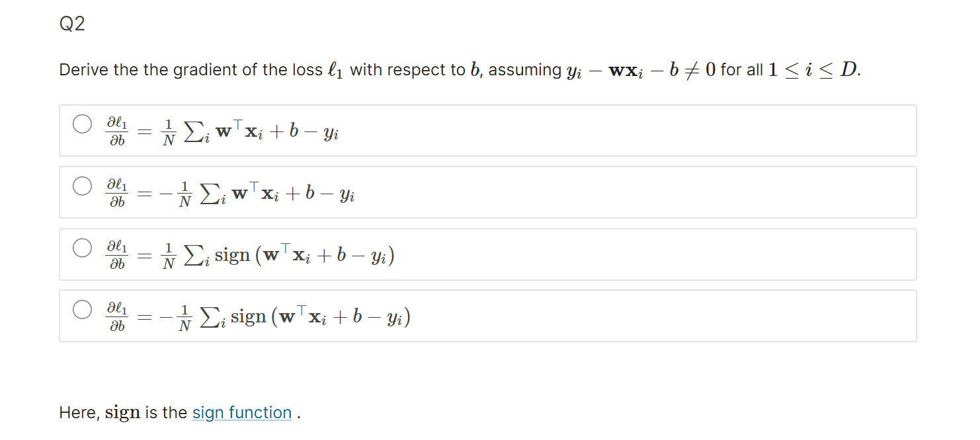The width and height of the screenshot is (980, 440).
Task: Select radio for negative non-sign sum answer
Action: click(82, 186)
